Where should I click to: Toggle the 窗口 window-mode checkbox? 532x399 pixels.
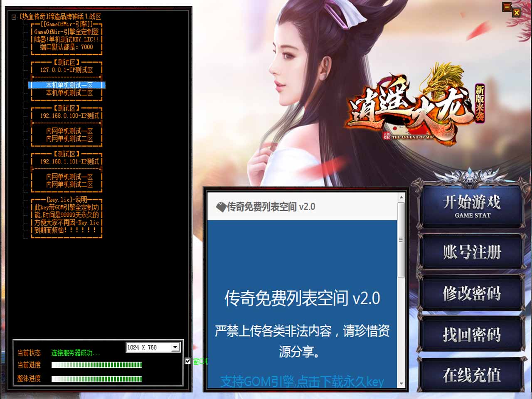coord(188,361)
